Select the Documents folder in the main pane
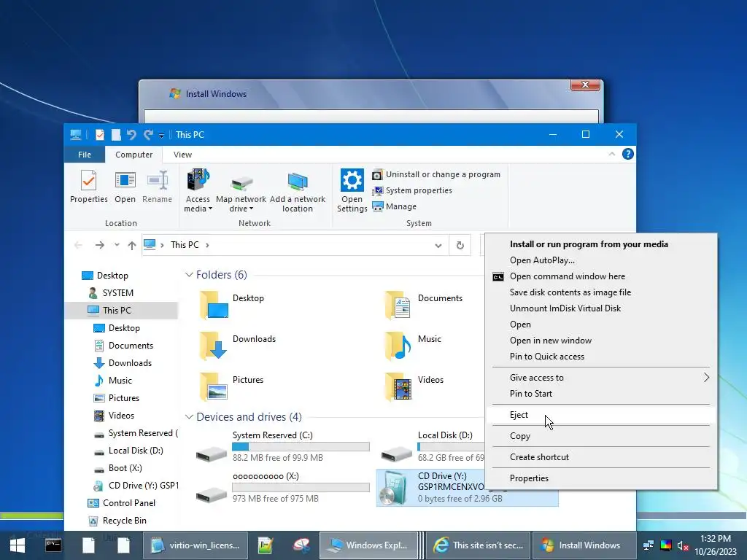The height and width of the screenshot is (560, 747). point(424,305)
